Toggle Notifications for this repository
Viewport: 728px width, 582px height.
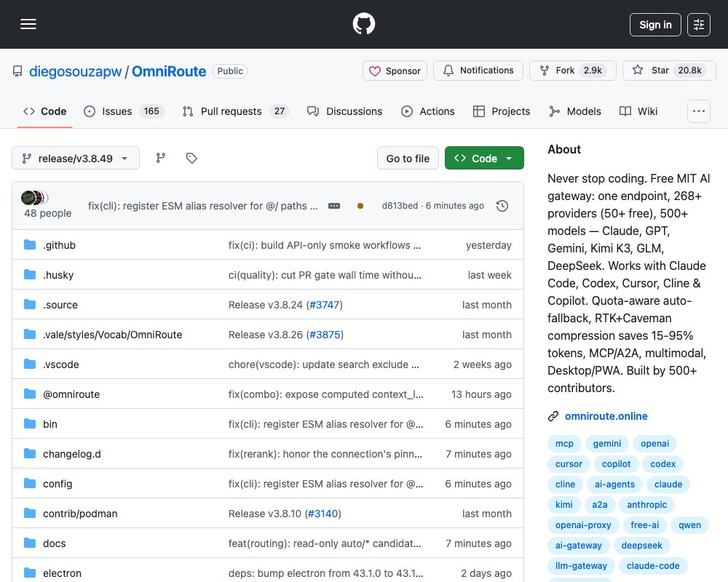pyautogui.click(x=478, y=71)
